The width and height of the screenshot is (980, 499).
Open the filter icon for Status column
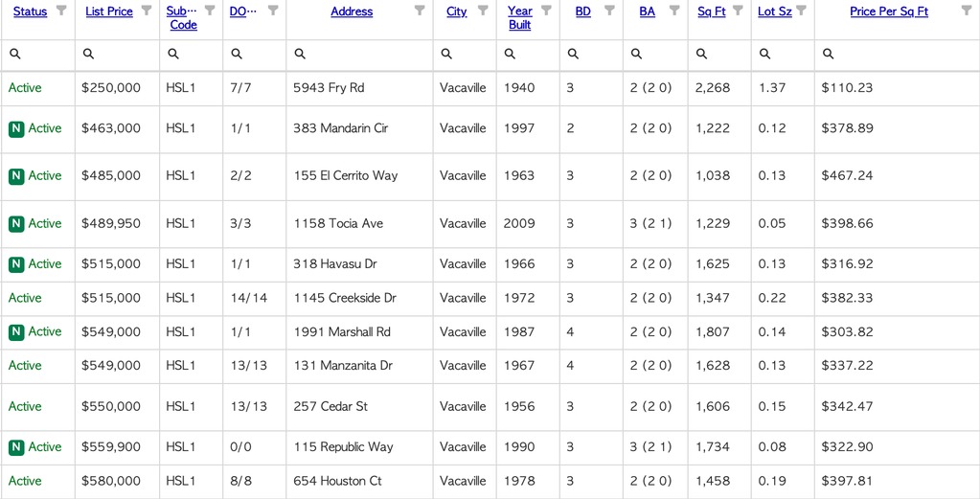[x=61, y=10]
